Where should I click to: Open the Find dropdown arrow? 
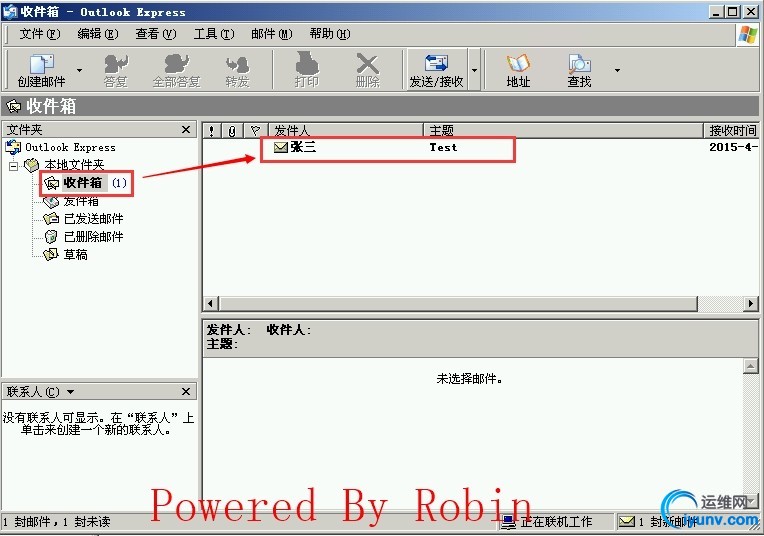click(x=617, y=71)
